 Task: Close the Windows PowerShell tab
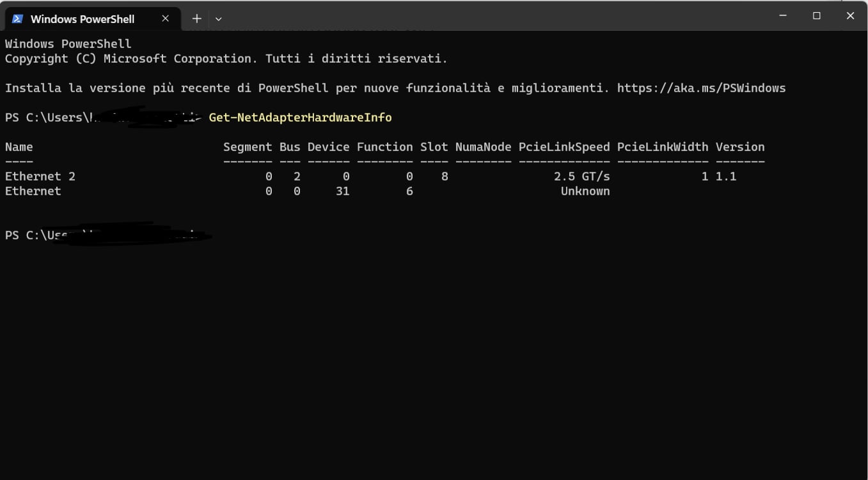click(x=165, y=19)
